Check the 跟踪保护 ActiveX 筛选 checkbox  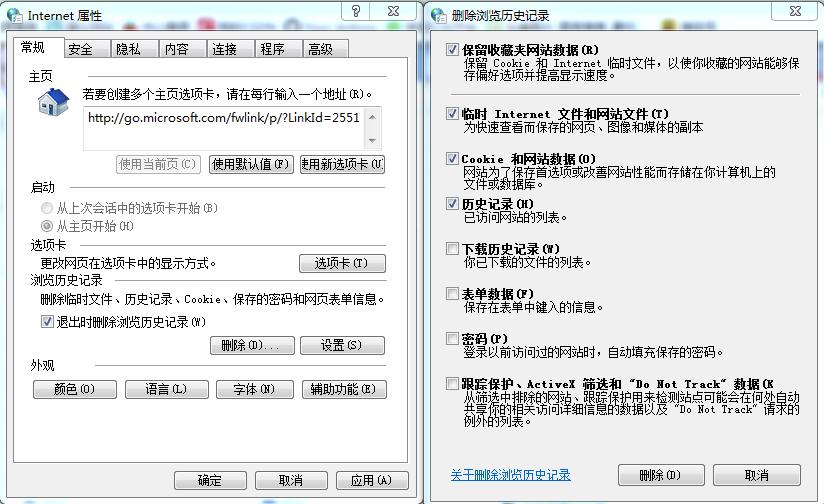pos(452,384)
